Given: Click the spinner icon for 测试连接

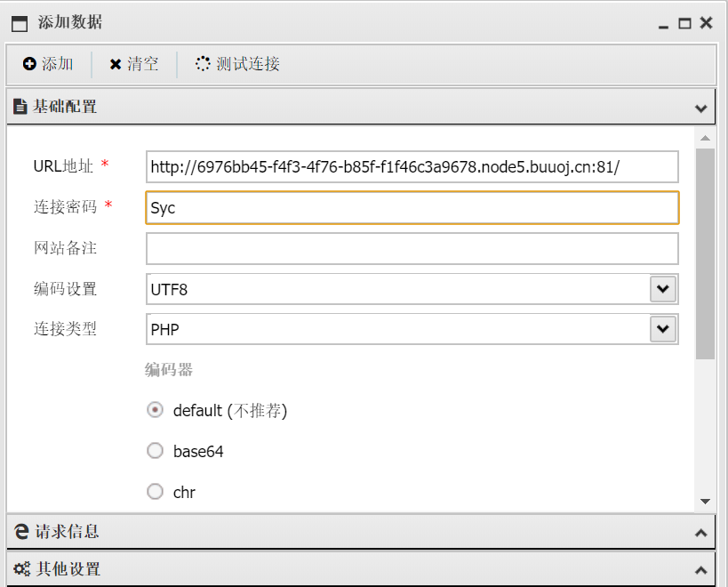Looking at the screenshot, I should point(203,64).
